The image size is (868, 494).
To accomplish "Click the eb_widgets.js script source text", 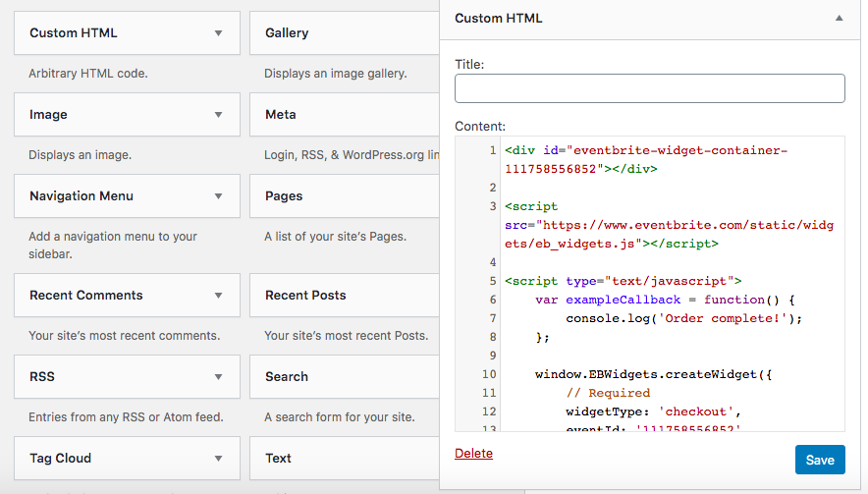I will [x=669, y=235].
